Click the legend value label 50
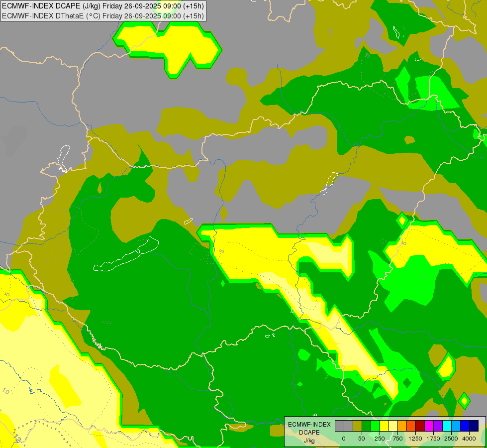 click(362, 439)
